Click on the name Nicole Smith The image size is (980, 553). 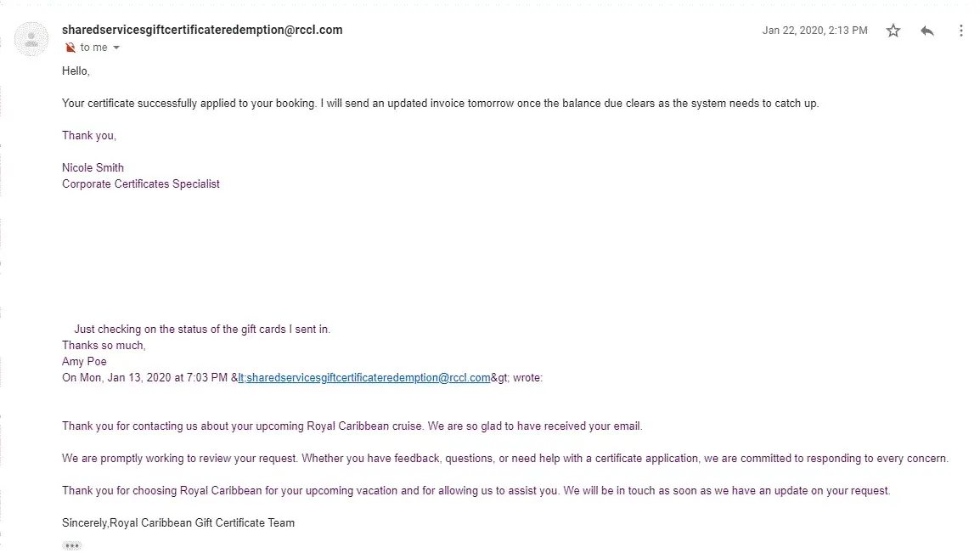[93, 167]
